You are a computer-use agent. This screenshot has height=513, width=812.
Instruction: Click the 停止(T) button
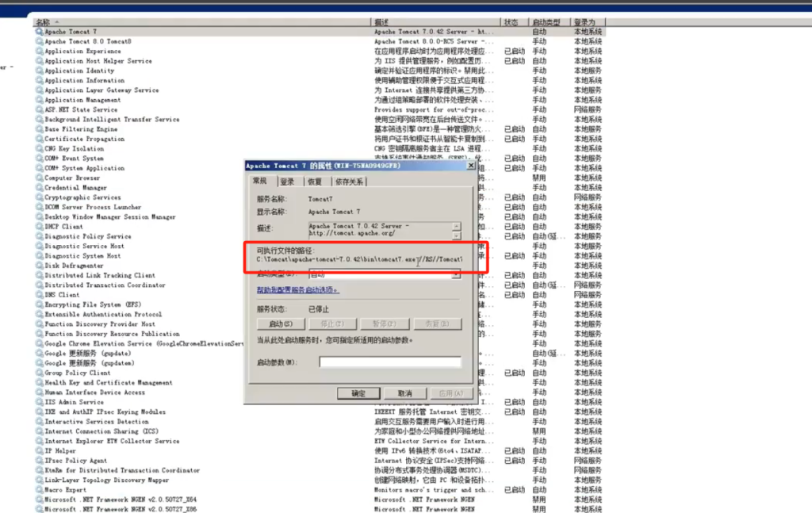[332, 324]
